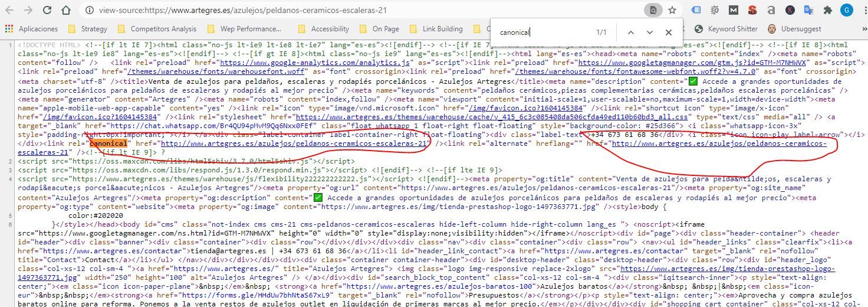
Task: Open the lowercase 'a' extension icon
Action: (771, 10)
